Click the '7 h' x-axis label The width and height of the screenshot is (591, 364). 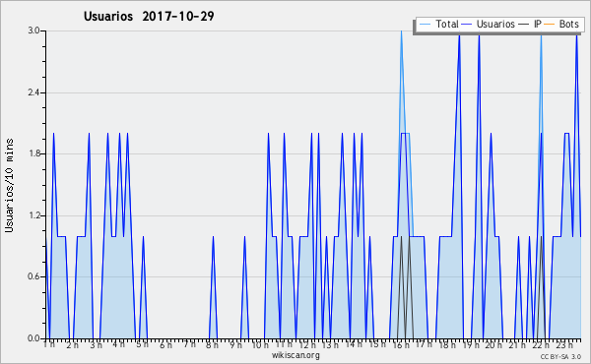point(189,344)
